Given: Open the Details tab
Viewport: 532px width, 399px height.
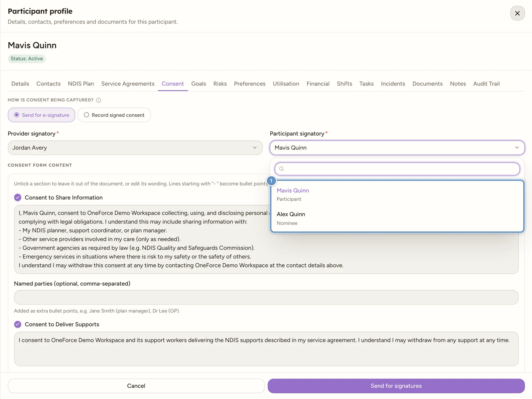Looking at the screenshot, I should pos(20,84).
